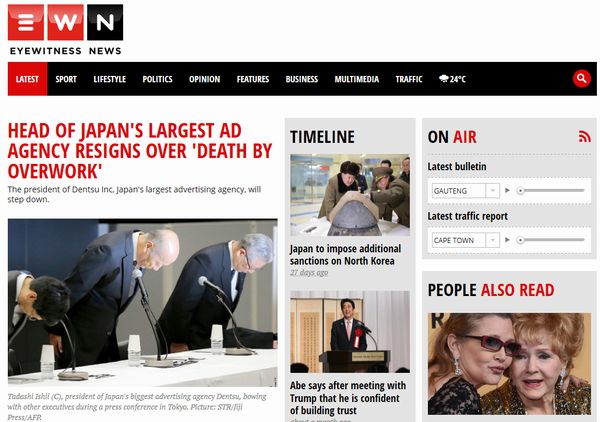600x422 pixels.
Task: Expand the Cape Town region dropdown
Action: [466, 240]
